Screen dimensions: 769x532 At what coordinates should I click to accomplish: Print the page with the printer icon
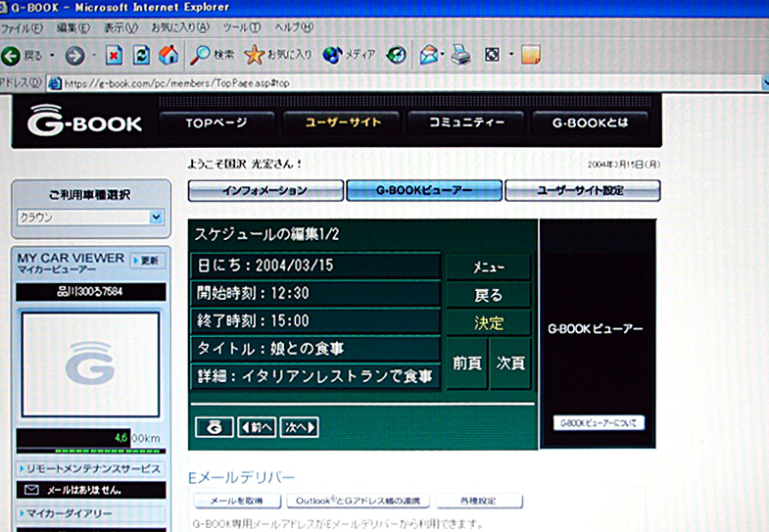tap(460, 55)
